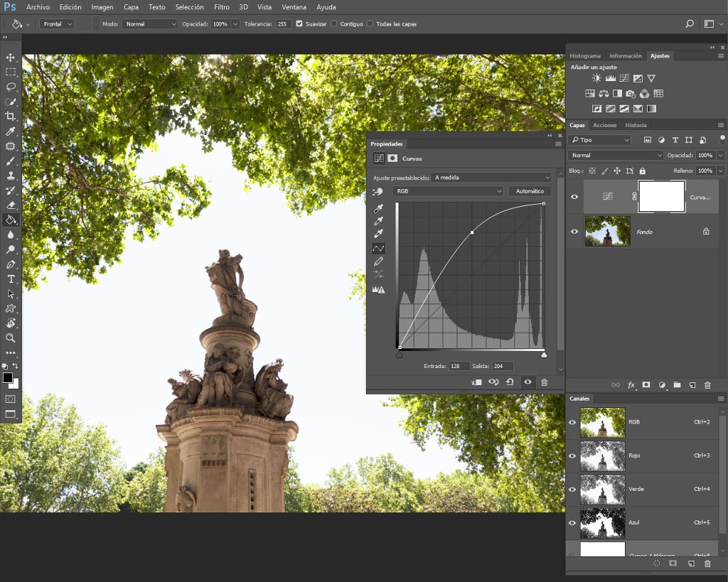Open the Relleno dropdown arrow
This screenshot has width=728, height=582.
point(721,171)
